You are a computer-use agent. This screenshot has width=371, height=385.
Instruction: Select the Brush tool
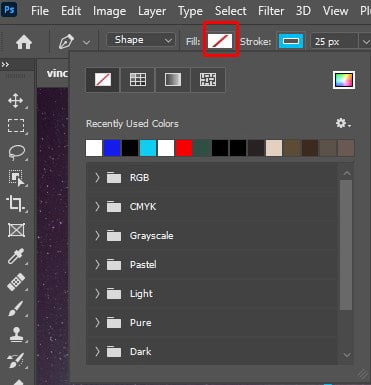coord(16,308)
